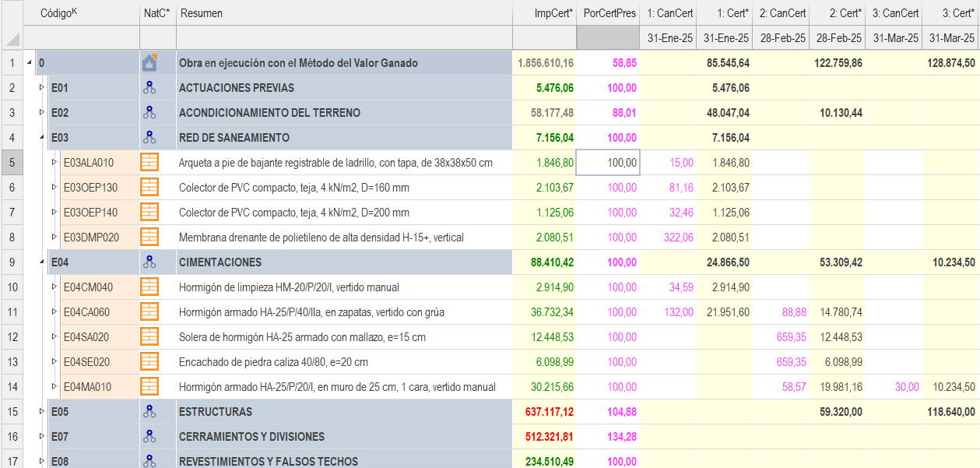
Task: Click the root project icon in row 0
Action: 149,63
